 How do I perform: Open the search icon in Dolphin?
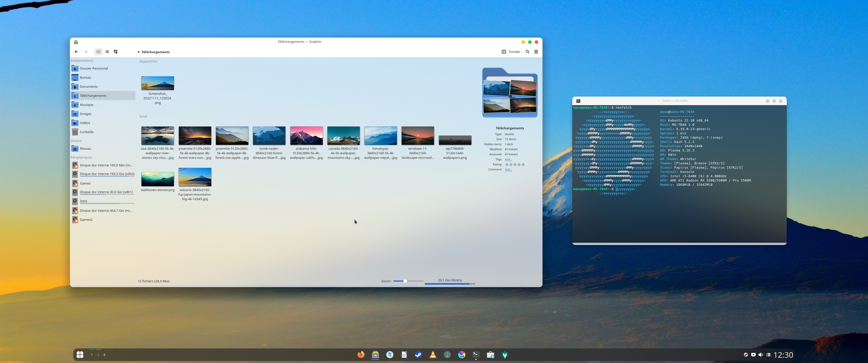(527, 51)
